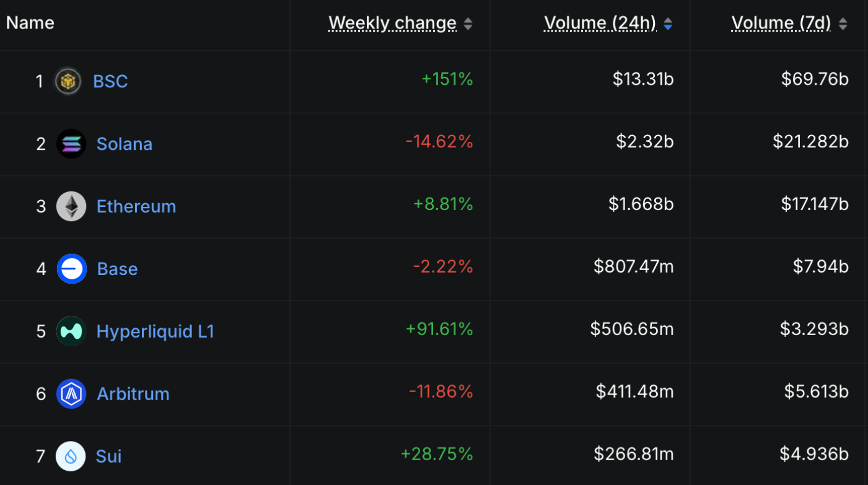Click the Base chain logo icon
The image size is (868, 485).
72,269
